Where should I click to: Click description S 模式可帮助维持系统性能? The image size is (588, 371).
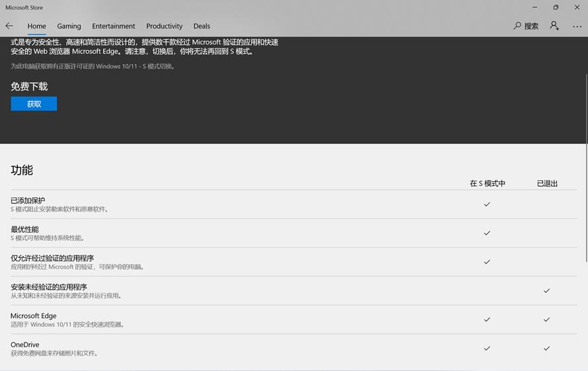tap(48, 238)
